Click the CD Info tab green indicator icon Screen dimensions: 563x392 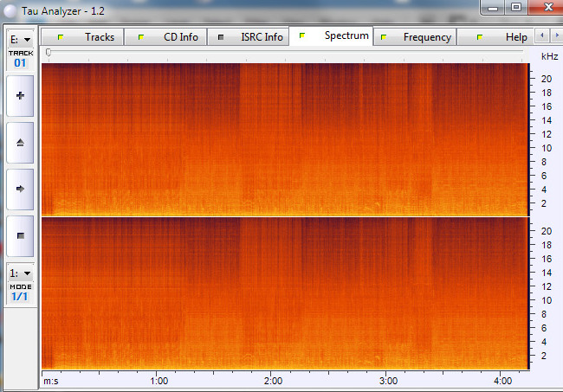[x=141, y=37]
